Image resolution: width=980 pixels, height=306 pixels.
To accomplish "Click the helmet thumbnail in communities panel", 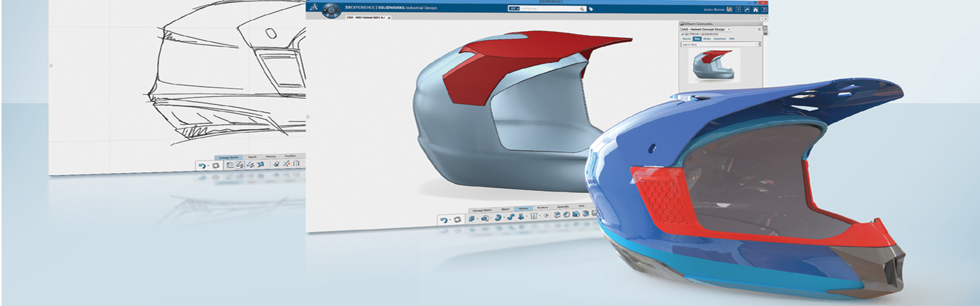I will point(713,65).
